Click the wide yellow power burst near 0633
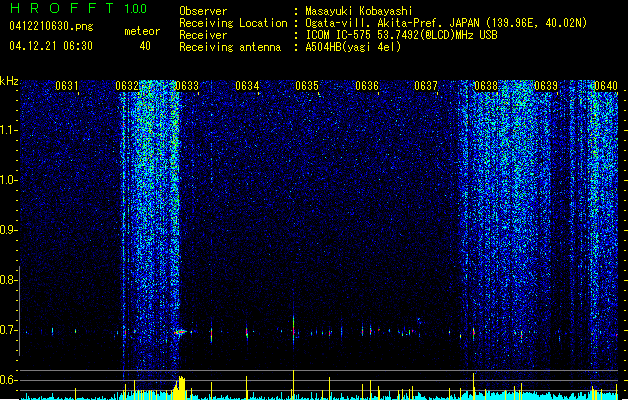The width and height of the screenshot is (629, 400). click(x=179, y=388)
